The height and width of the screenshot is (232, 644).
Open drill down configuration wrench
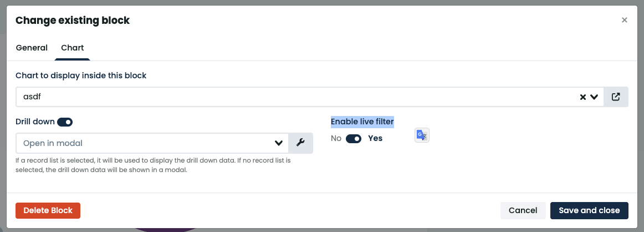point(300,143)
